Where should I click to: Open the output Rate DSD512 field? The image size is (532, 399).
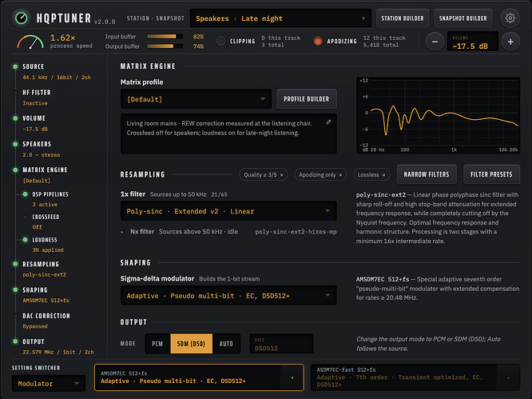pyautogui.click(x=281, y=344)
